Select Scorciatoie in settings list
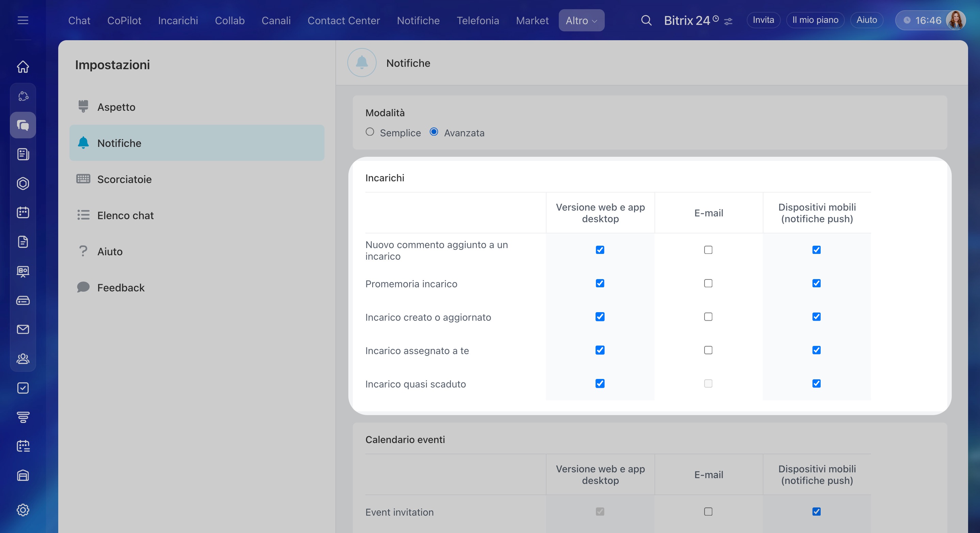This screenshot has height=533, width=980. pyautogui.click(x=124, y=179)
